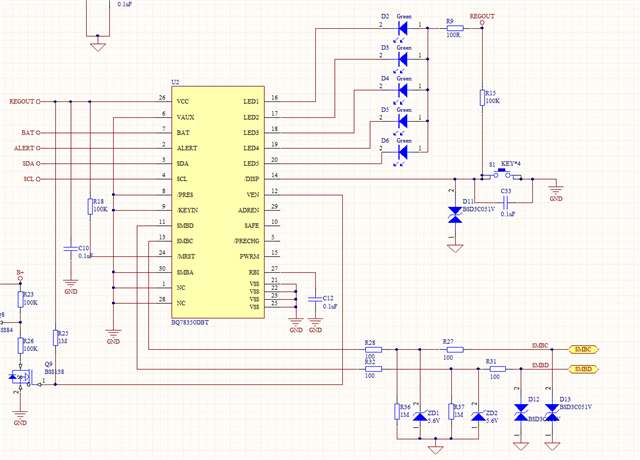
Task: Click the /PRECHG pin label
Action: 247,241
